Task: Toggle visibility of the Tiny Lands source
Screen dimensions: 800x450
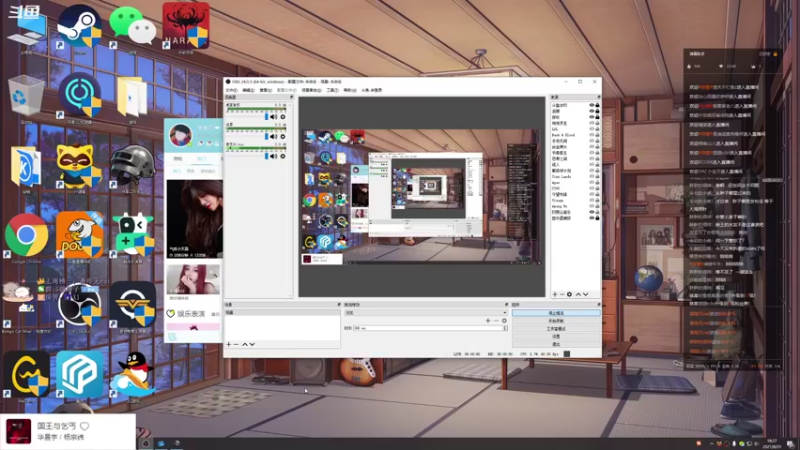Action: coord(592,177)
